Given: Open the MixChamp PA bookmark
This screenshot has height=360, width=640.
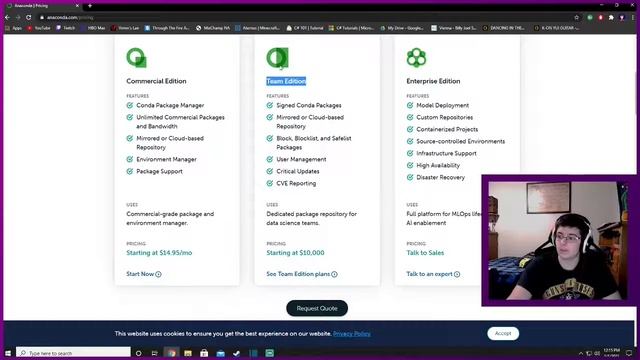Looking at the screenshot, I should (213, 28).
